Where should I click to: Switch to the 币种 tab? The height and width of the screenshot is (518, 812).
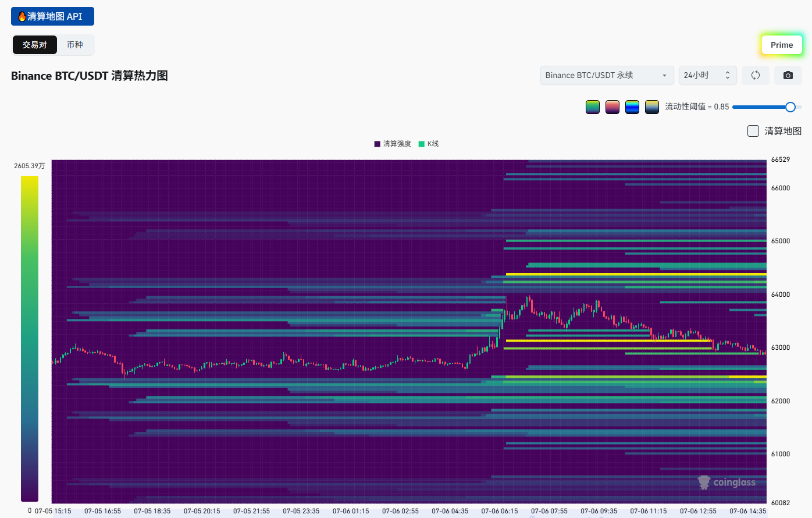75,45
